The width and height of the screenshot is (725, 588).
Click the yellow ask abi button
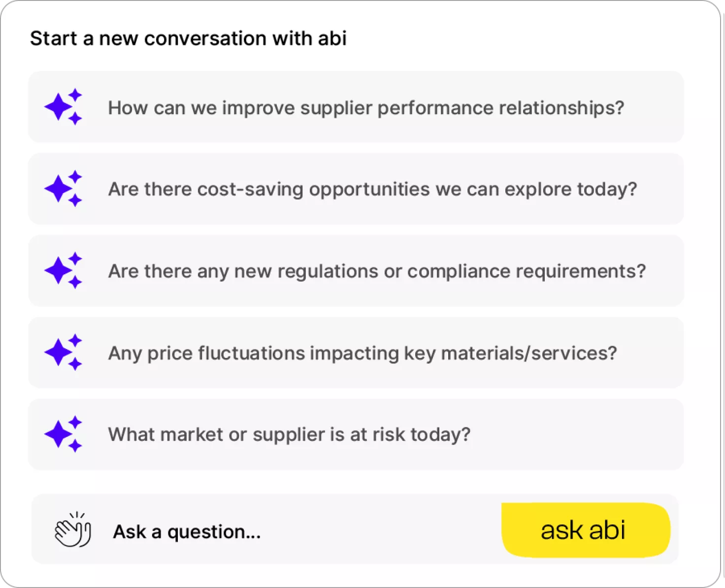click(x=584, y=529)
